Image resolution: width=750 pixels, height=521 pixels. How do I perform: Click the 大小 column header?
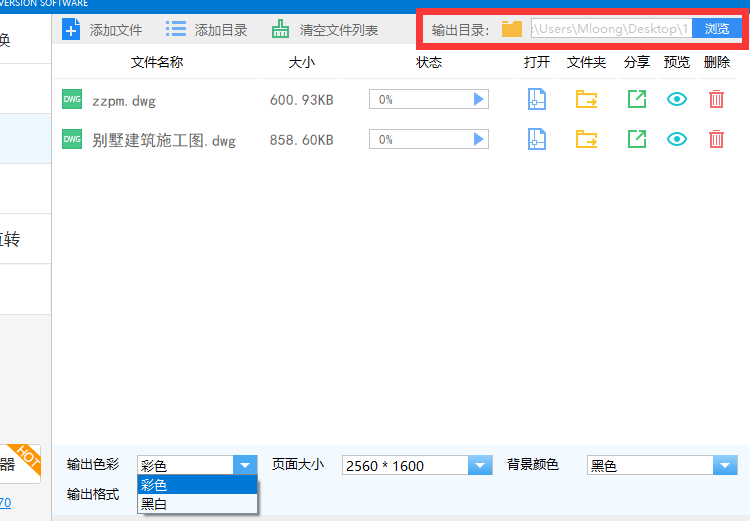(302, 62)
